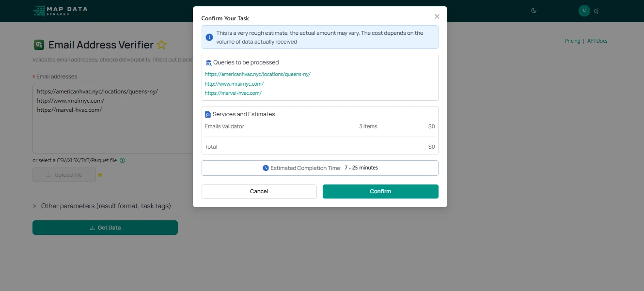Click the crown icon next to Upload file

(100, 175)
